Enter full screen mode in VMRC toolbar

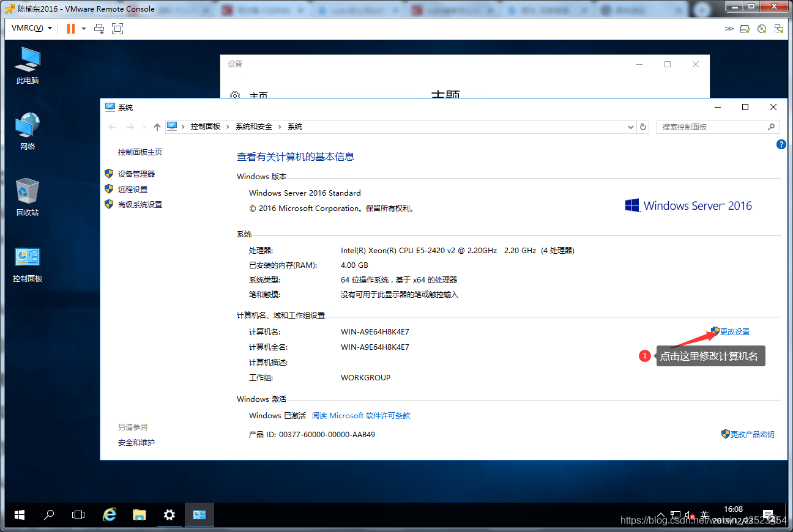click(117, 29)
